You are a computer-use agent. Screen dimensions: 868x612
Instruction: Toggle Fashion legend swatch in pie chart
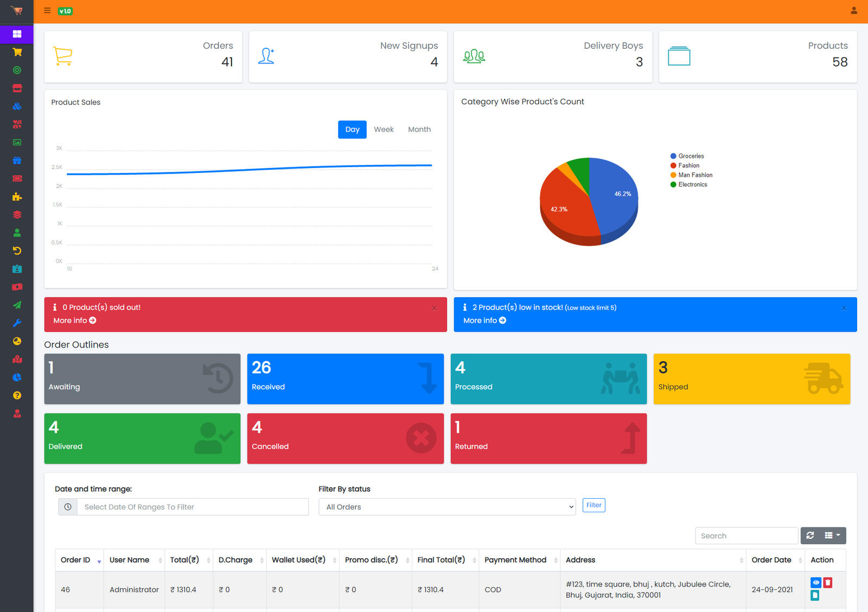pyautogui.click(x=673, y=165)
